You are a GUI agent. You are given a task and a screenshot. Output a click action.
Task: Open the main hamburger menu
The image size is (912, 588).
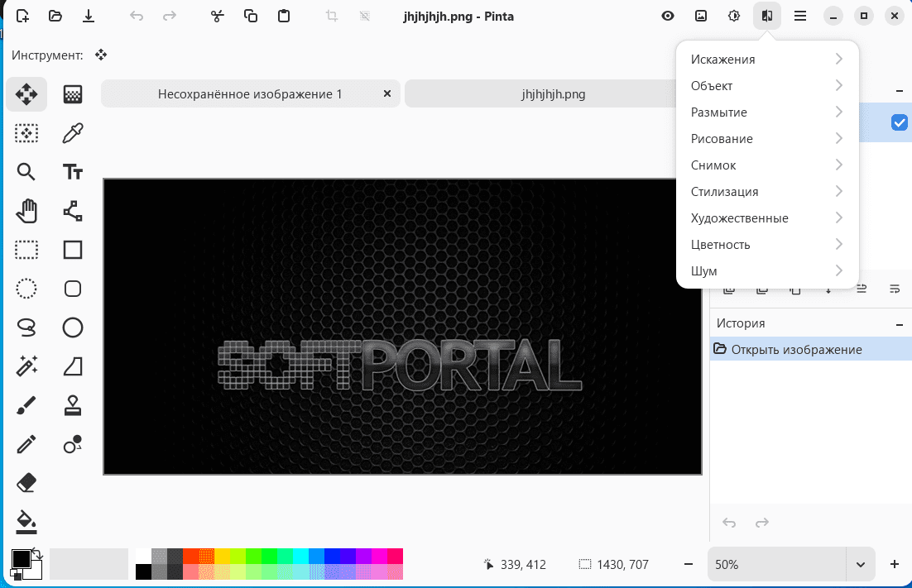click(800, 17)
